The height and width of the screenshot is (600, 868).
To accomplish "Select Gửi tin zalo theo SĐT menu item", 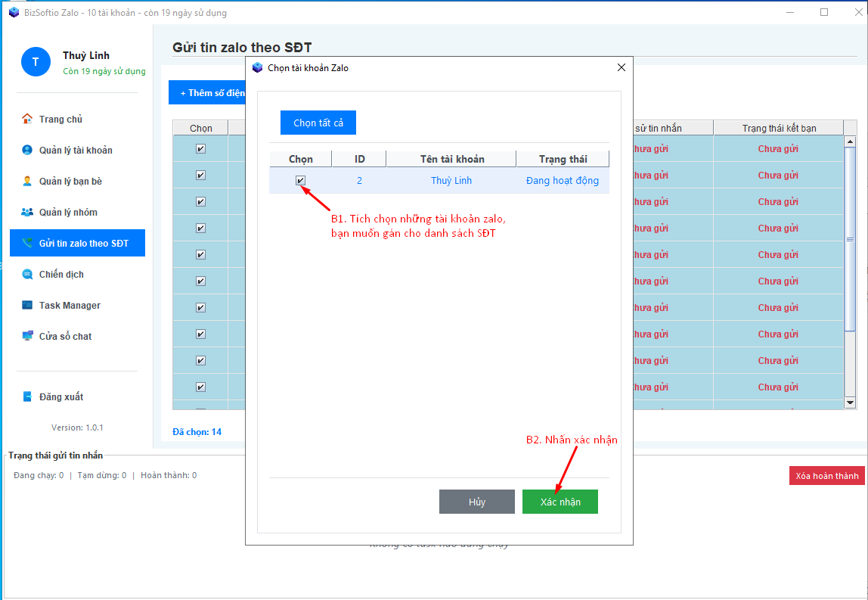I will (77, 243).
